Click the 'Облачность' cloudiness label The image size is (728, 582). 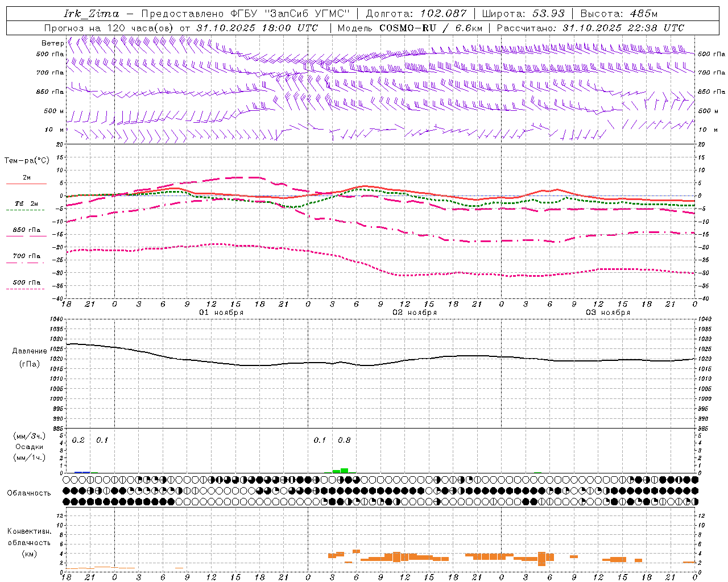pos(29,493)
